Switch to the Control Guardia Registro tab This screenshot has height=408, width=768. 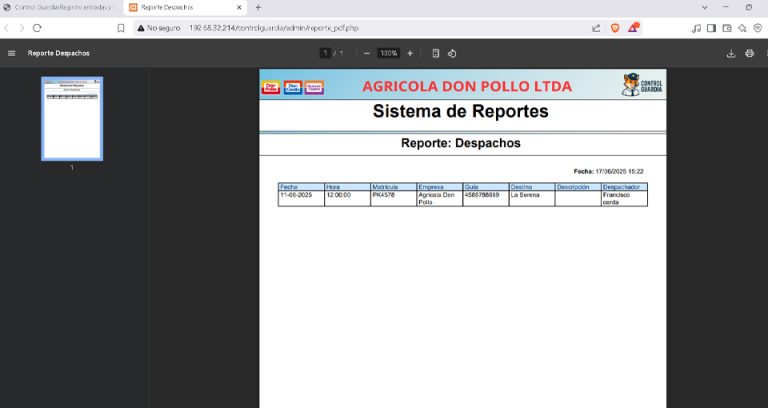point(59,8)
